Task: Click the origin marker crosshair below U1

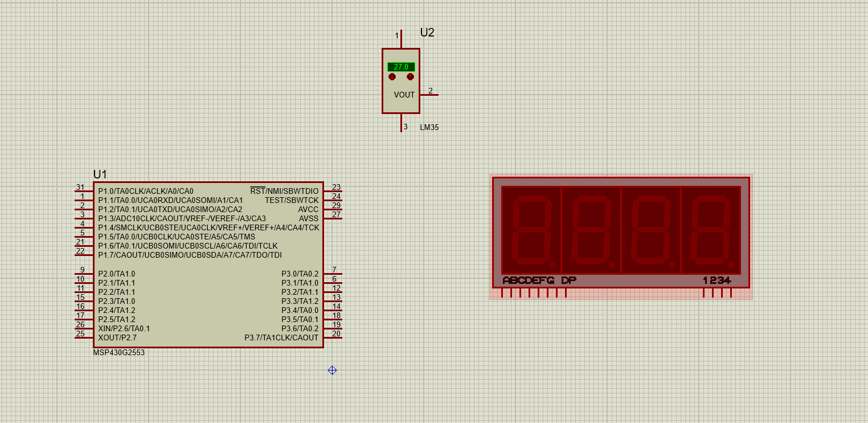Action: 332,371
